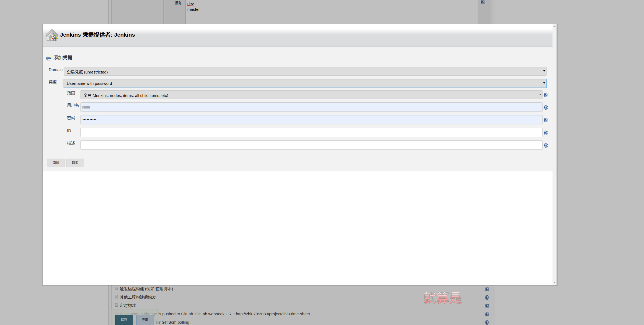644x325 pixels.
Task: Click 应用 apply button in background page
Action: pos(145,320)
